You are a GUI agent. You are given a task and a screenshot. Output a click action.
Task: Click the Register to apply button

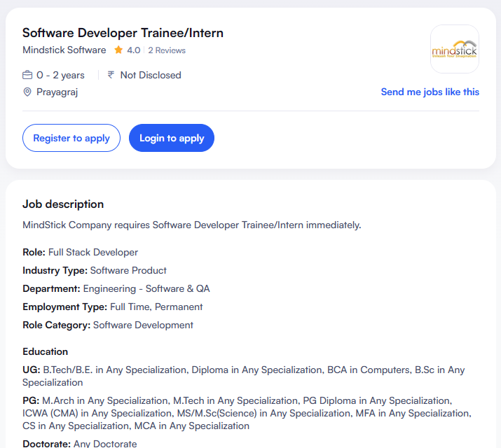click(x=71, y=138)
